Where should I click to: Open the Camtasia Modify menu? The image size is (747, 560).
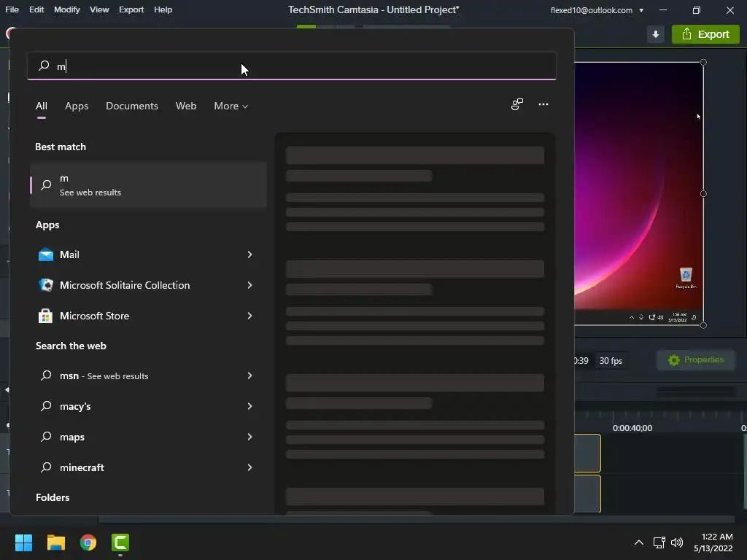coord(66,9)
